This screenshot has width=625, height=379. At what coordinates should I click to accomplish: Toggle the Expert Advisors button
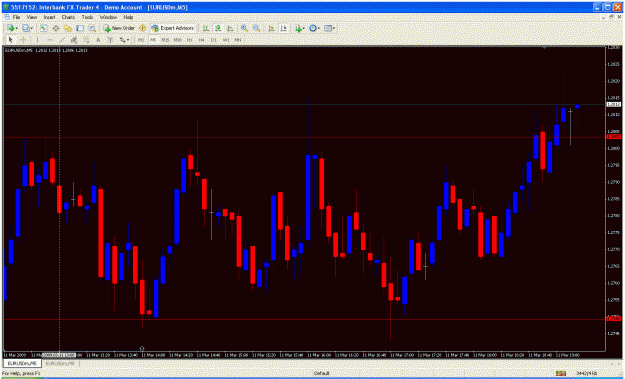point(173,28)
